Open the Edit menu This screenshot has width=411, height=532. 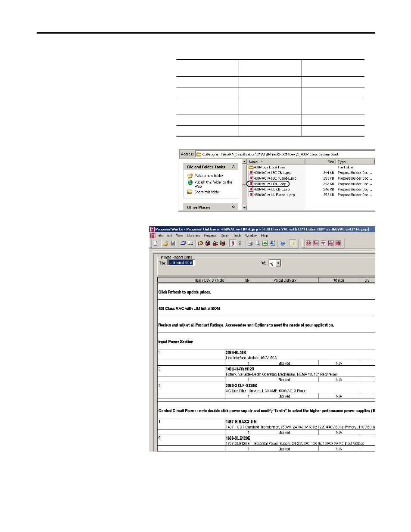click(x=169, y=236)
